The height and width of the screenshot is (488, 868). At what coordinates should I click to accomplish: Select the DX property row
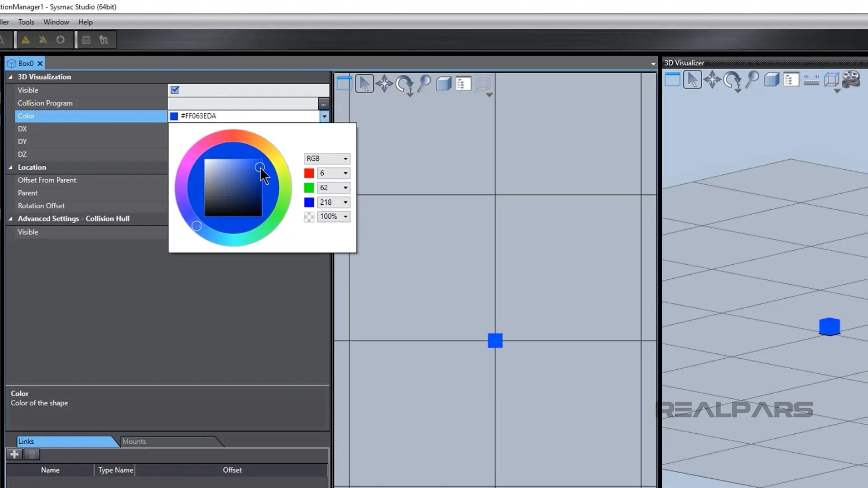point(91,129)
